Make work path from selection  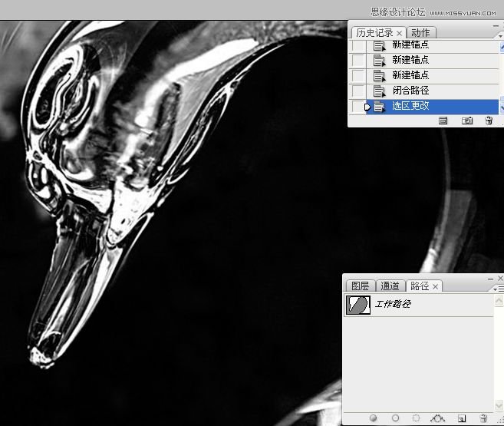pos(439,418)
